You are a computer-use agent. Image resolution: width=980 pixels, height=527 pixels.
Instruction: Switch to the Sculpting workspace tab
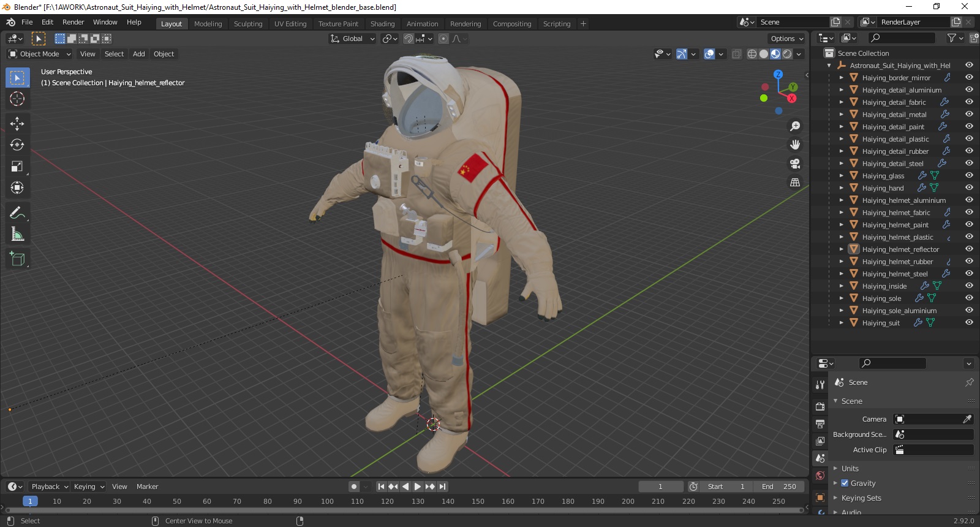point(247,24)
